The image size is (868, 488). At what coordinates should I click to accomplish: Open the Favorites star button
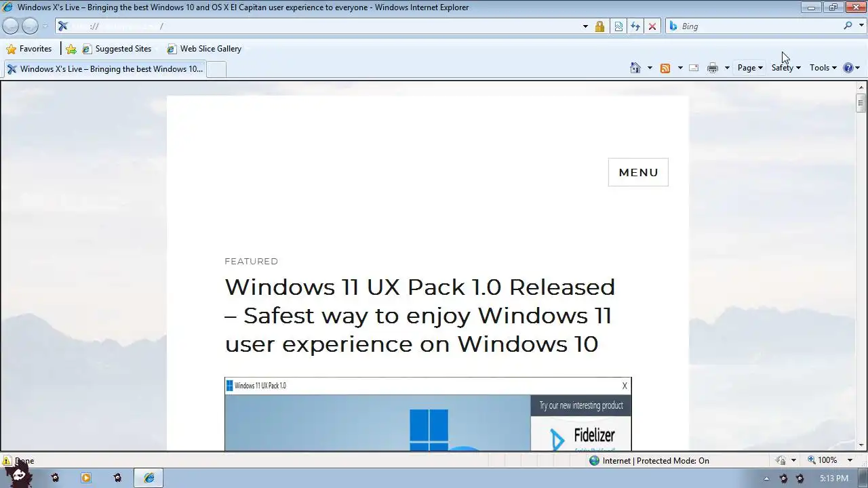(x=28, y=49)
